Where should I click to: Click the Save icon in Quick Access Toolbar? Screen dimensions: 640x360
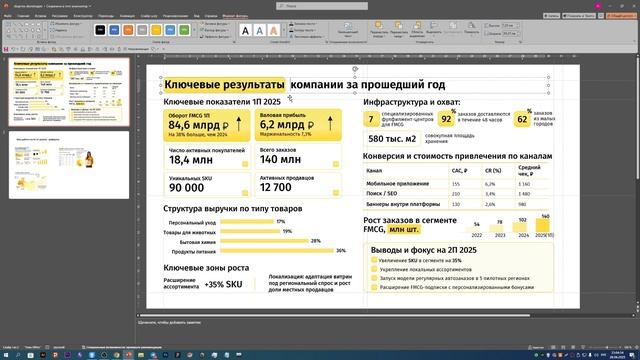click(x=6, y=49)
